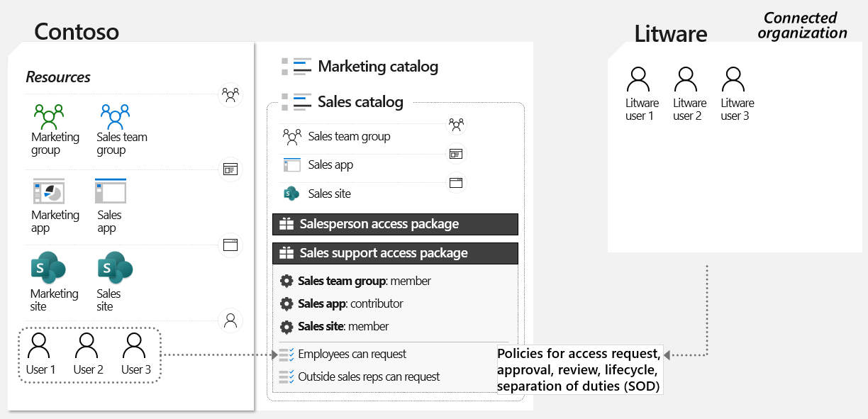Select the Sales app window icon
This screenshot has width=868, height=419.
(x=110, y=191)
